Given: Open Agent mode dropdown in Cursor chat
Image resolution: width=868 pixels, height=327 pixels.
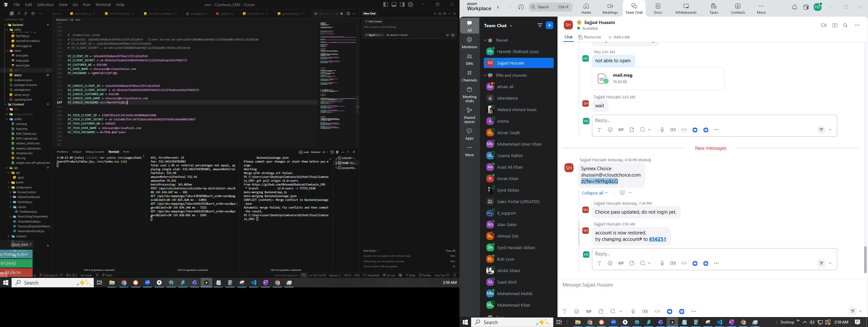Looking at the screenshot, I should click(374, 35).
